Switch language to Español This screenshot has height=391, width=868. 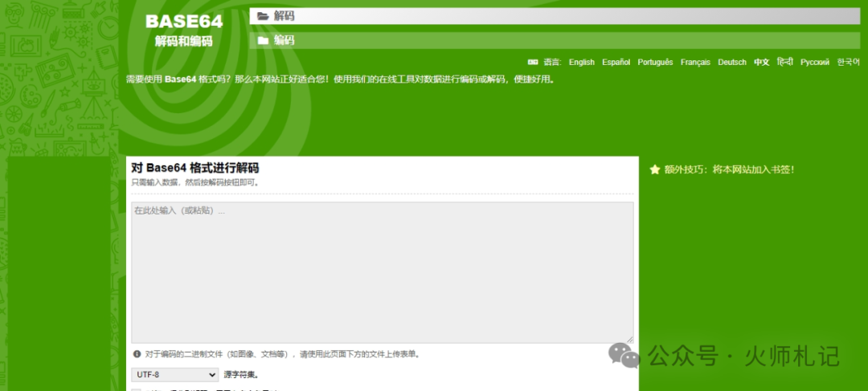point(616,62)
